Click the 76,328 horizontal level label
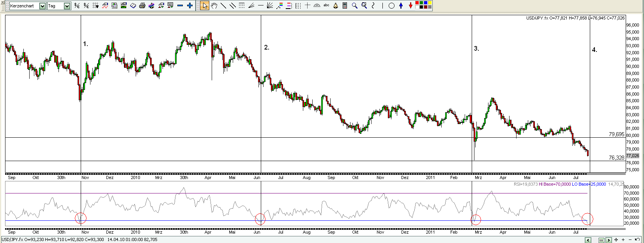644x243 pixels. (x=616, y=158)
